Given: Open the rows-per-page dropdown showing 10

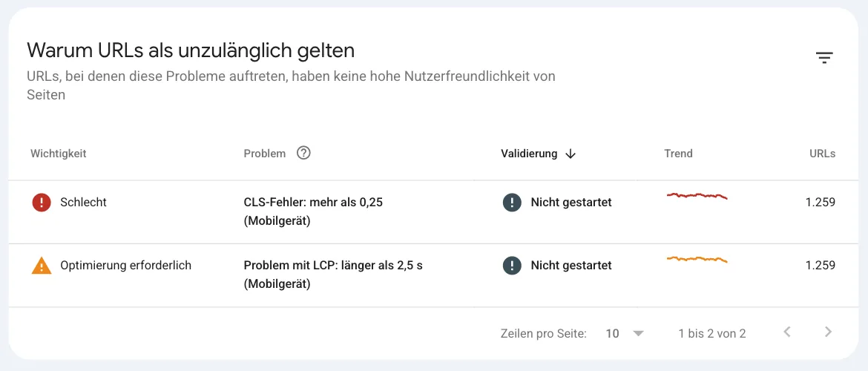Looking at the screenshot, I should 625,333.
